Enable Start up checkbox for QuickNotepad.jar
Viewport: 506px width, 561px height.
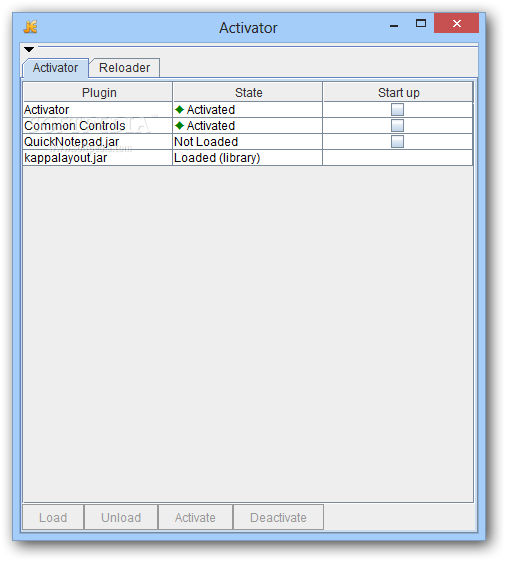pos(397,142)
